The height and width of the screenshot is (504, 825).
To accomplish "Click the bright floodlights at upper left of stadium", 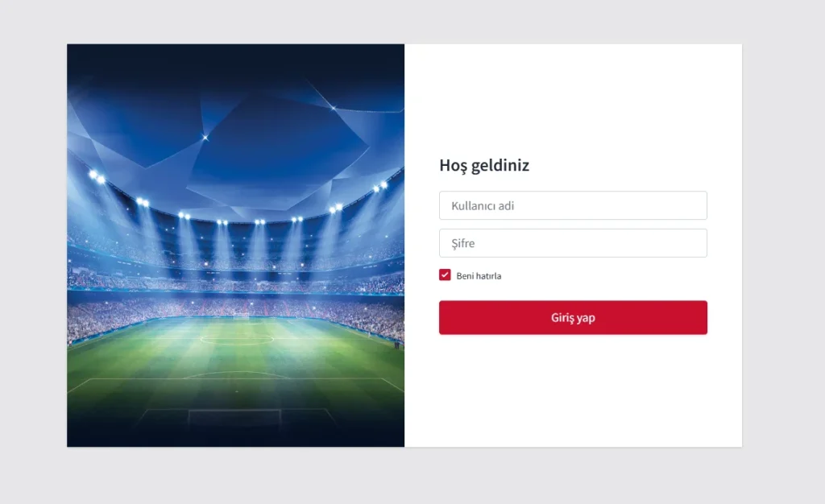I will pos(97,176).
